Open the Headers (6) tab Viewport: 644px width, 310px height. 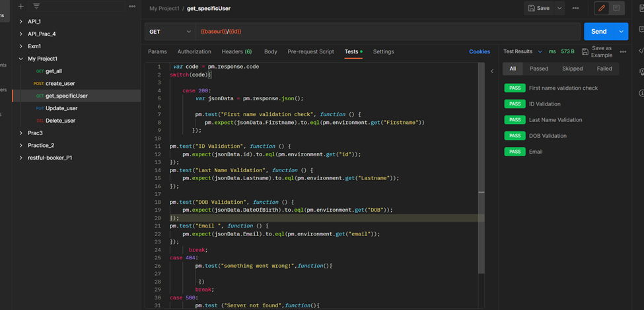[x=236, y=51]
